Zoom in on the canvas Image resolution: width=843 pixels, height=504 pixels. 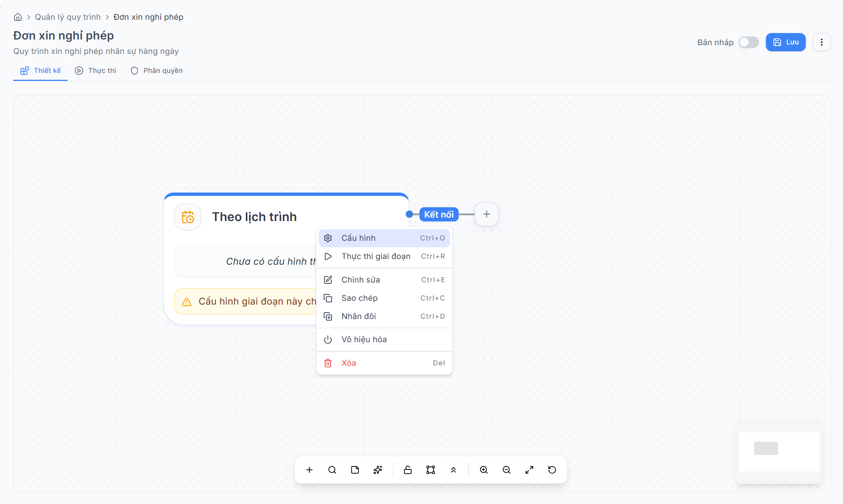484,470
